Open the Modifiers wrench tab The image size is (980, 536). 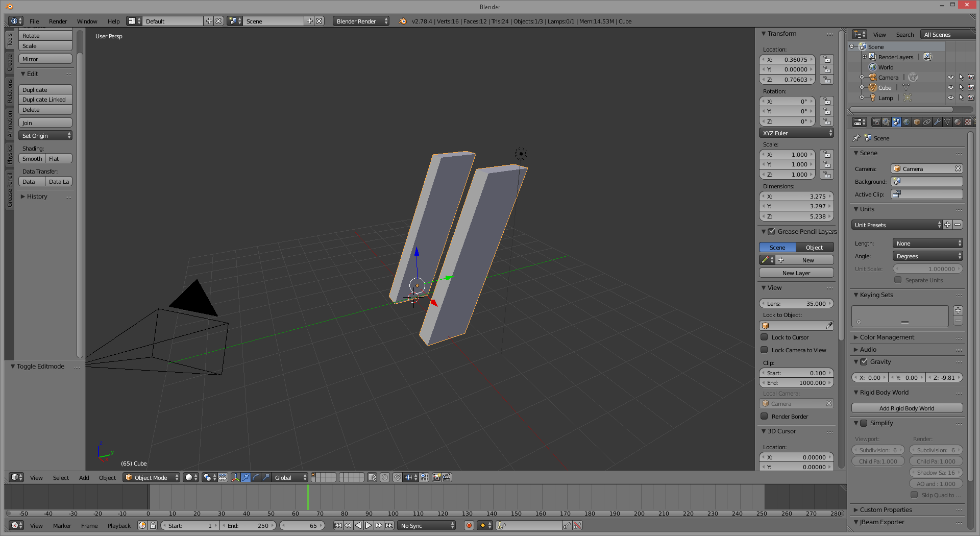(937, 122)
